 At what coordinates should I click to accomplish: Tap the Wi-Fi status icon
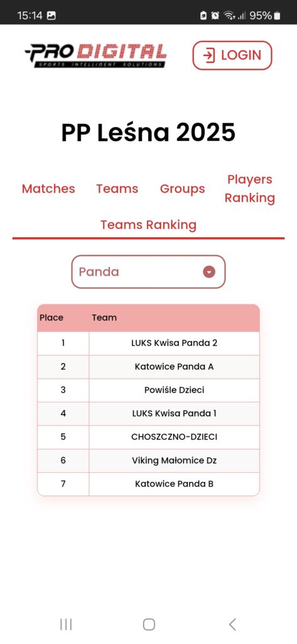point(229,16)
